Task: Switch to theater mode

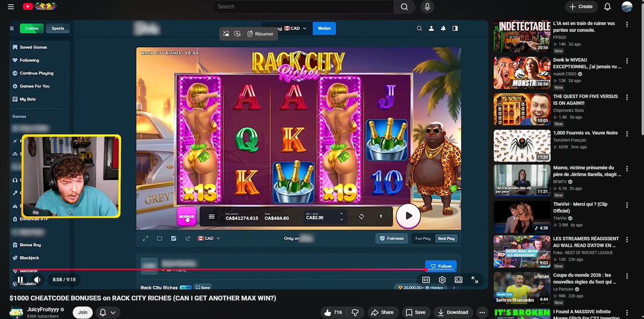Action: (458, 280)
